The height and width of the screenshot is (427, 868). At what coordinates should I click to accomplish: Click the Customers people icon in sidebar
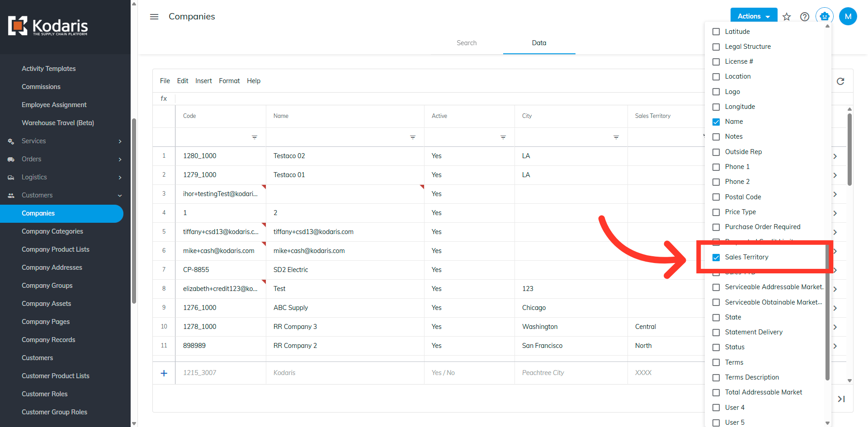pyautogui.click(x=11, y=196)
